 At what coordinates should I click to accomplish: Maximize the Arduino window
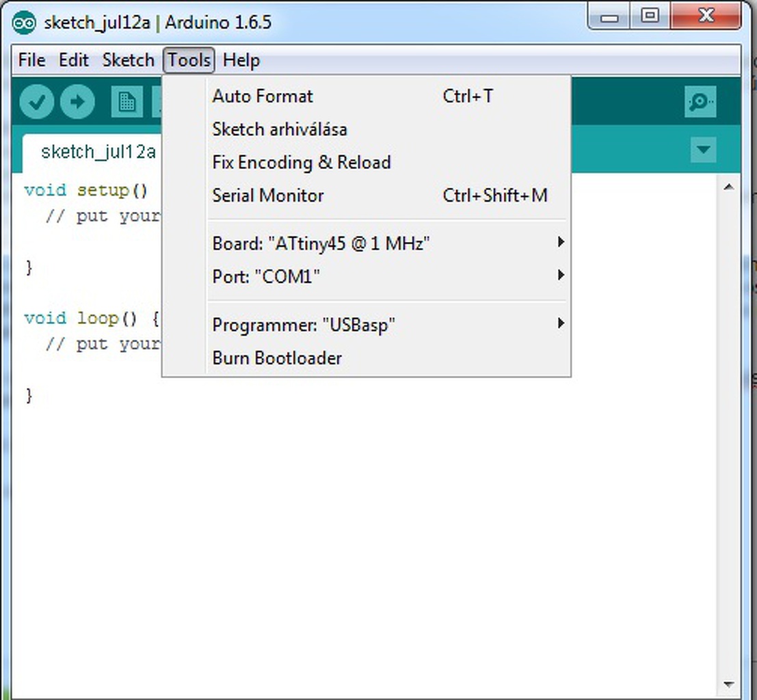(650, 16)
